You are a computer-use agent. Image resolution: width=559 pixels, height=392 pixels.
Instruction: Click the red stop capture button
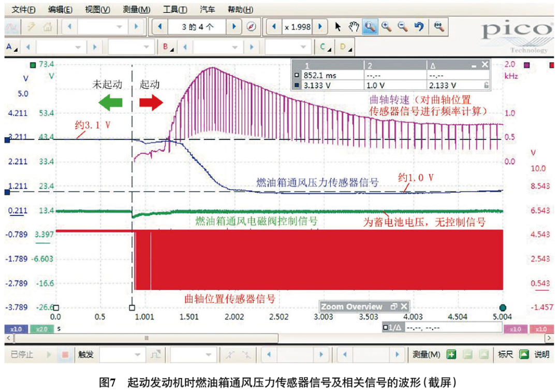click(x=65, y=355)
